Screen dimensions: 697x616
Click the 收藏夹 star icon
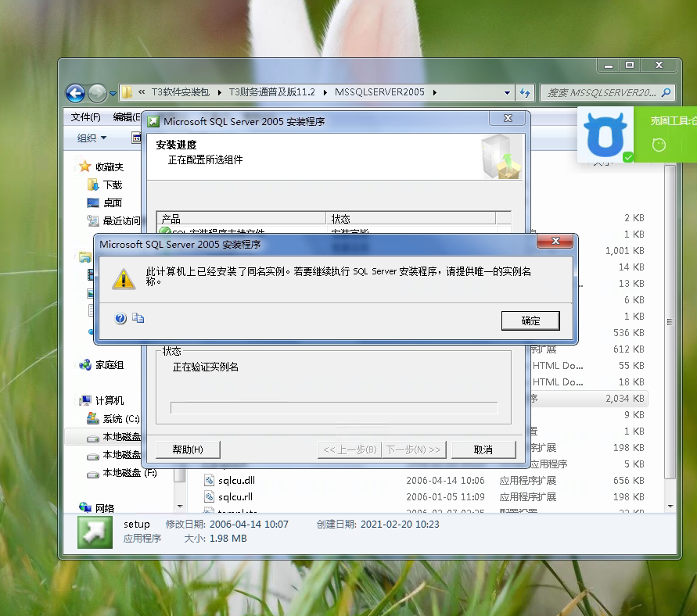[85, 167]
